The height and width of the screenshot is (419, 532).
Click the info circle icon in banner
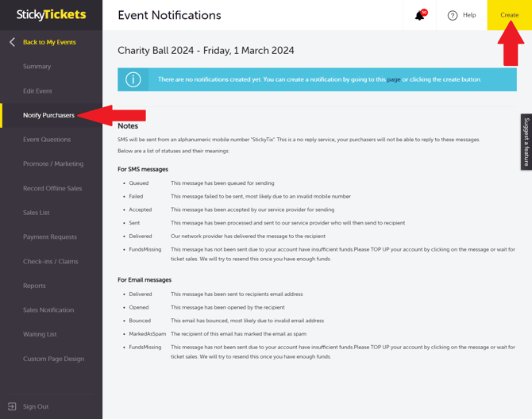[133, 79]
